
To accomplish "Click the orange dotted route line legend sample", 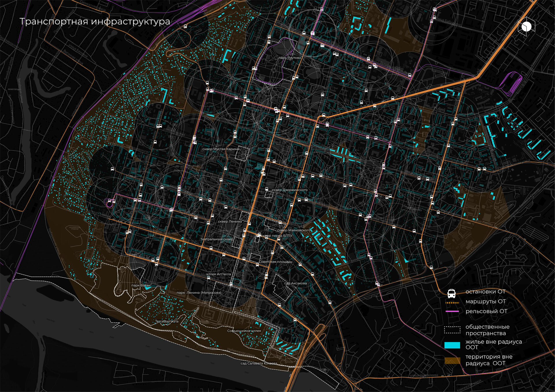I will 452,302.
